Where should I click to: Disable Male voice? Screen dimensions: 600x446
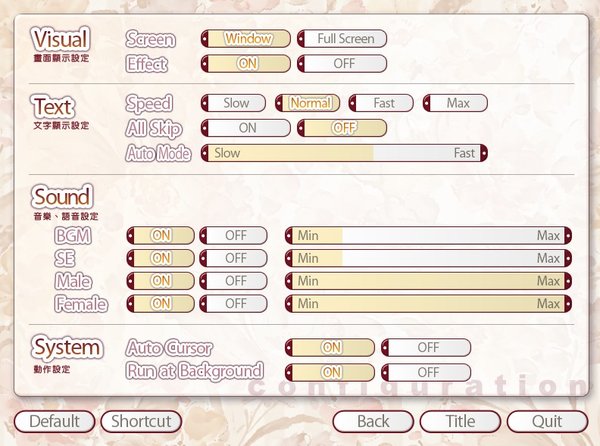[x=234, y=281]
